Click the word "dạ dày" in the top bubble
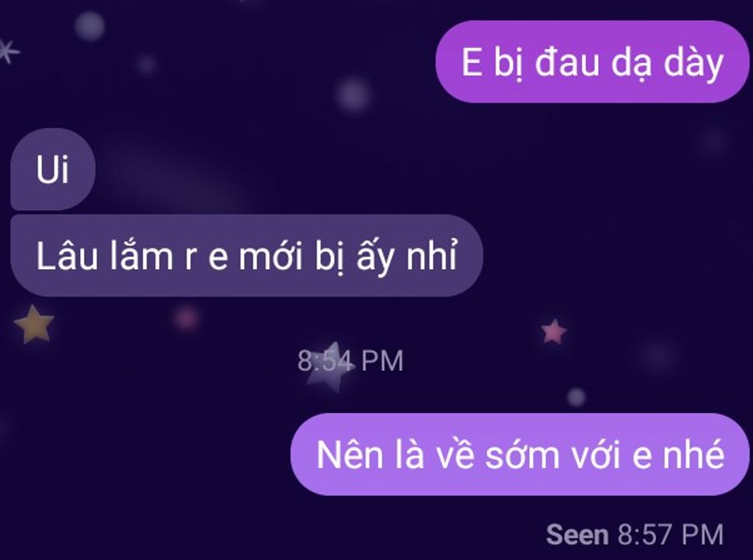 [667, 64]
